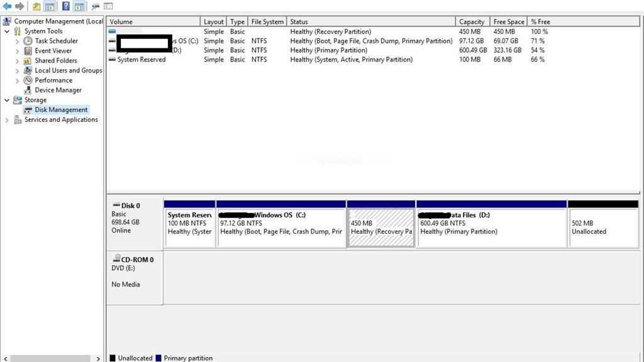Sort by the File System column header
This screenshot has width=644, height=362.
(x=267, y=21)
